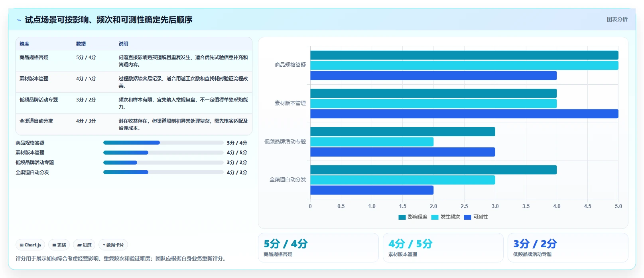Click the 发生频次 bar for 低频品牌活动专题

(x=372, y=142)
